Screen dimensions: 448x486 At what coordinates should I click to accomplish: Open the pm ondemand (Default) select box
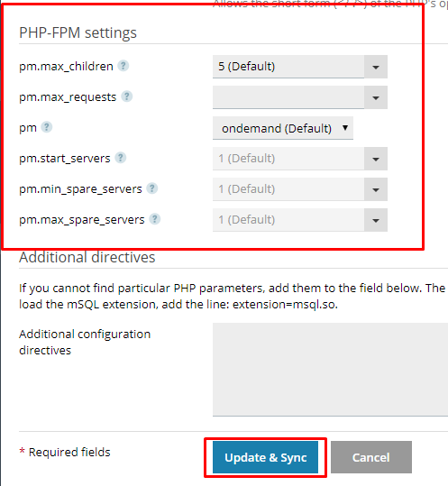[x=283, y=128]
